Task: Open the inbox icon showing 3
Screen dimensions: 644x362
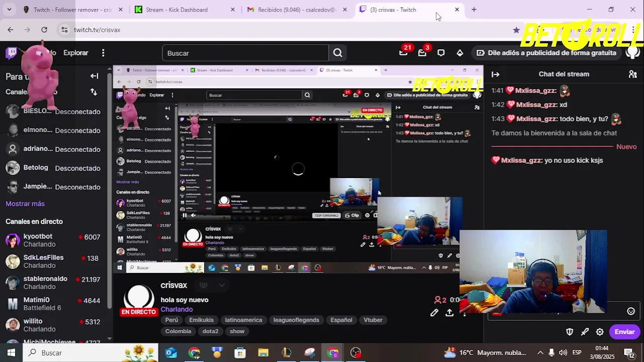Action: pyautogui.click(x=423, y=52)
